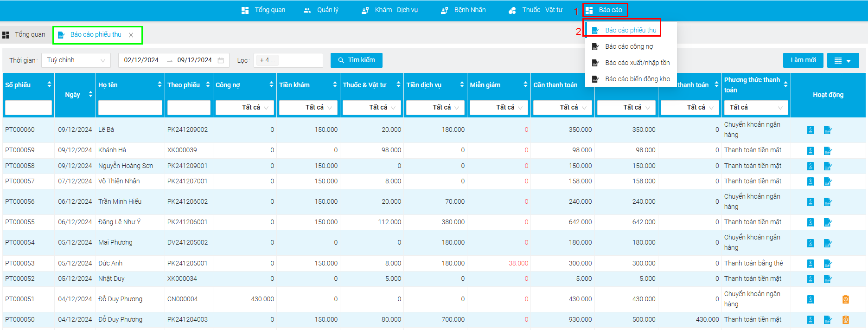Click Làm mới refresh button
Screen dimensions: 868x330
(803, 60)
